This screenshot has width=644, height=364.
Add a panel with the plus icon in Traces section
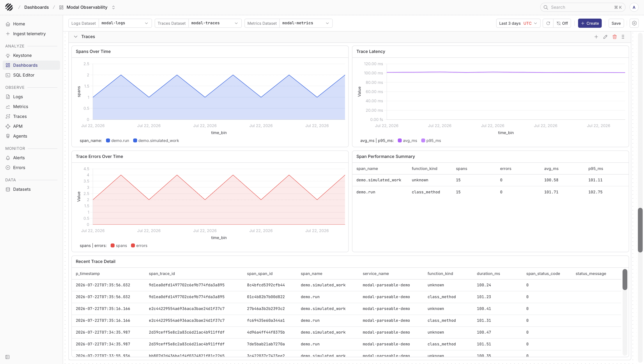point(596,37)
